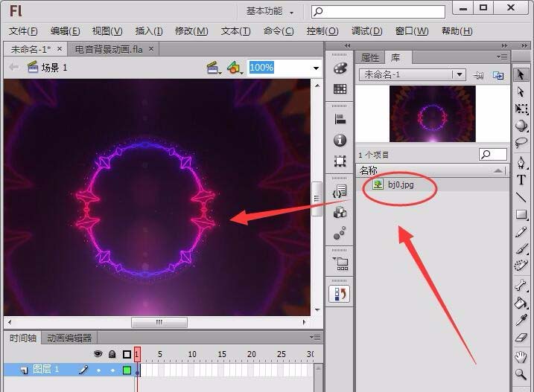Image resolution: width=534 pixels, height=392 pixels.
Task: Select the Zoom magnifier tool
Action: (x=521, y=374)
